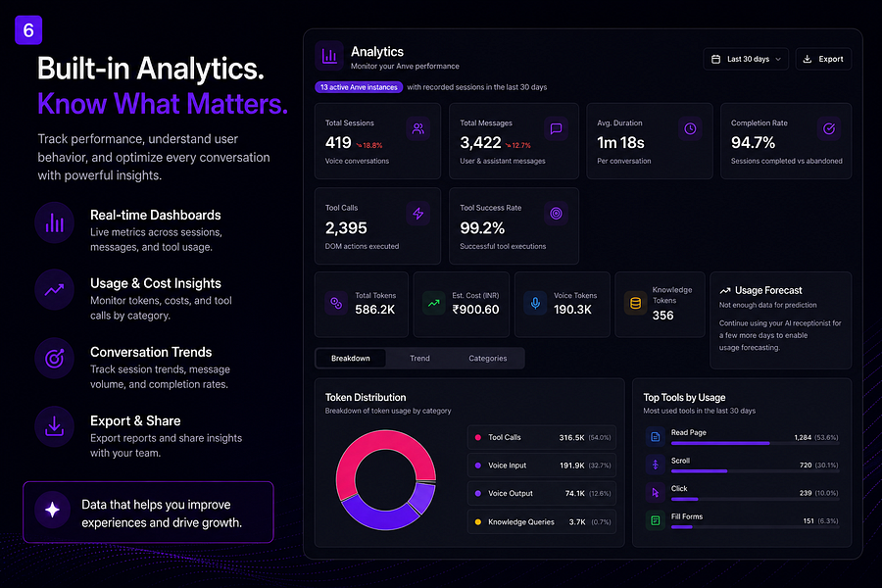Click the "Monitor your Anve performance" subtitle
The width and height of the screenshot is (882, 588).
click(x=405, y=67)
